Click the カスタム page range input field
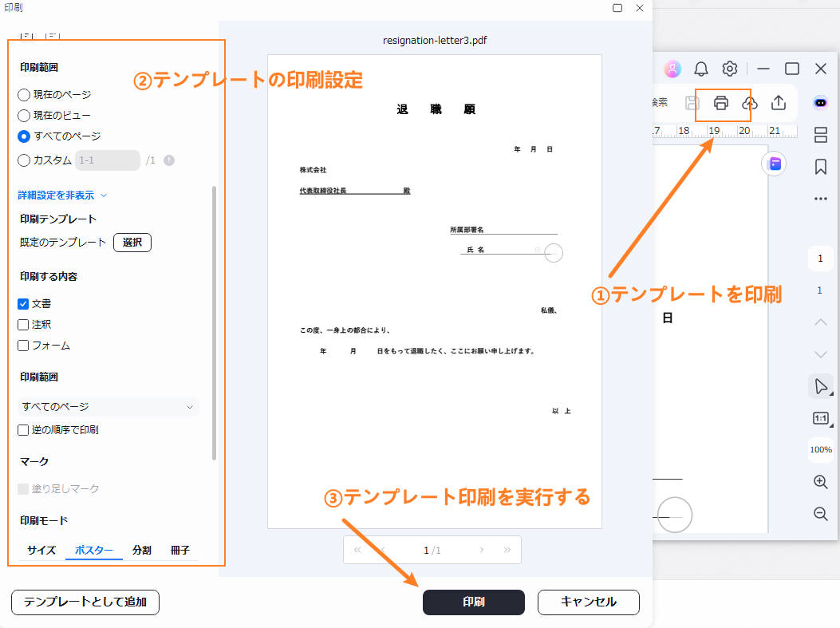The height and width of the screenshot is (628, 840). (108, 160)
